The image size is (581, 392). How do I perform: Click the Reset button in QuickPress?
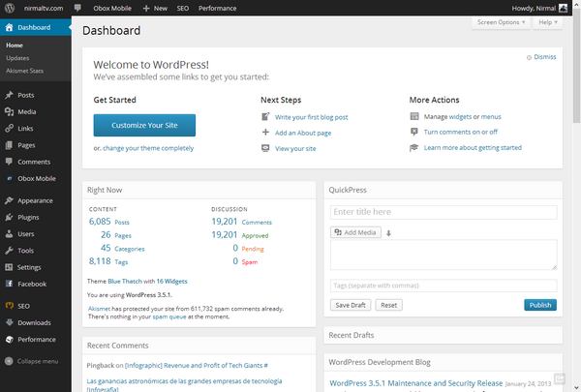pyautogui.click(x=388, y=305)
